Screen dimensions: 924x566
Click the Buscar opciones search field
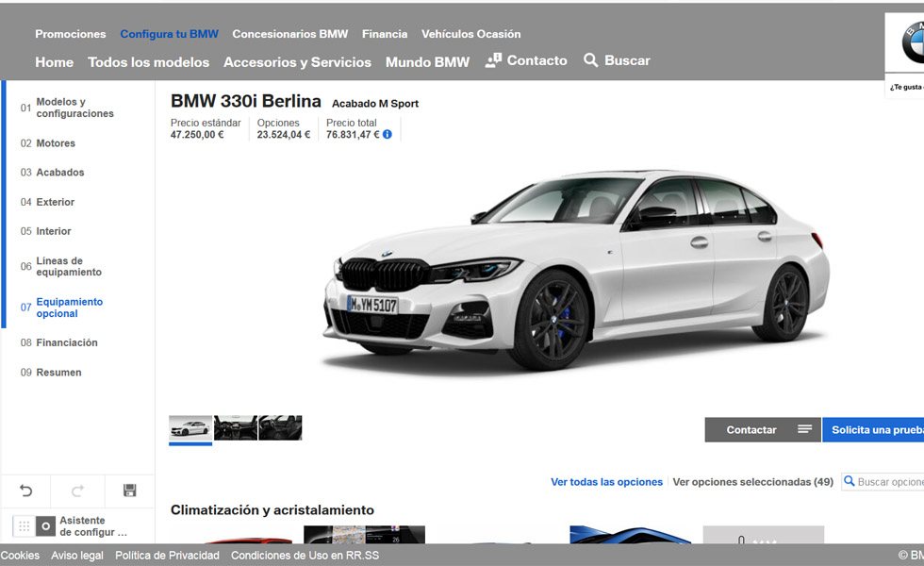pyautogui.click(x=889, y=482)
